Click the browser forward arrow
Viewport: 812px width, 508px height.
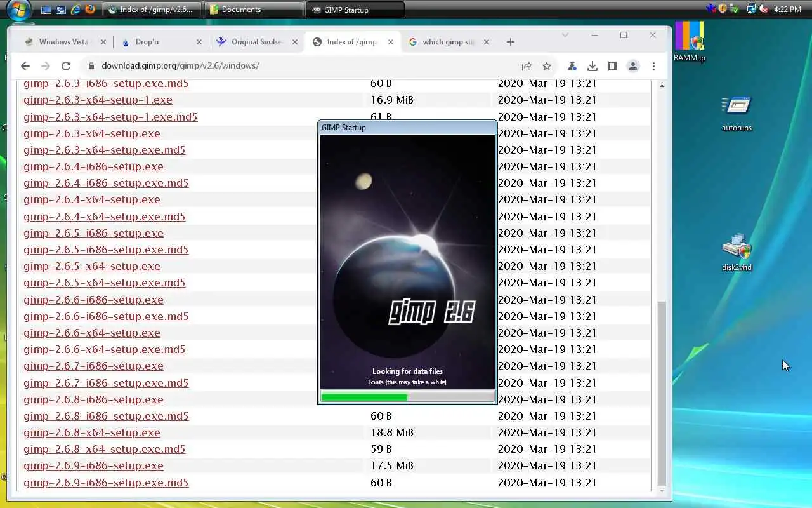[x=46, y=66]
